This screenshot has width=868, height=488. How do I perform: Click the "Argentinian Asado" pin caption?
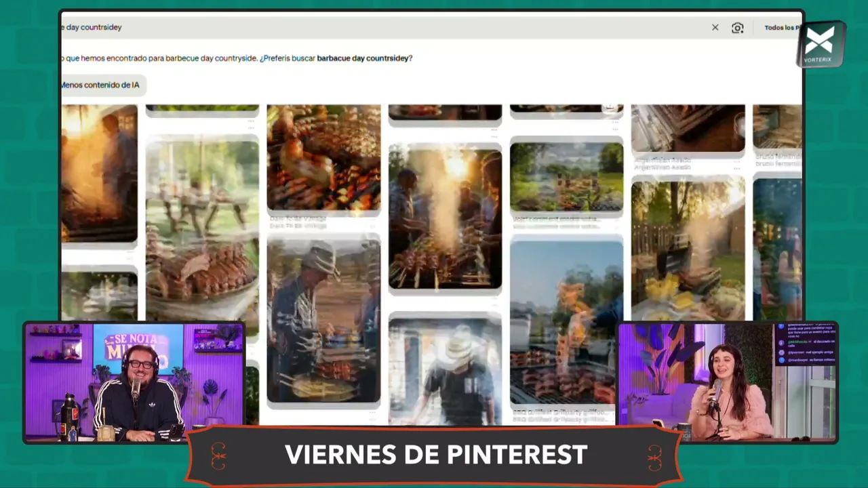click(x=662, y=165)
